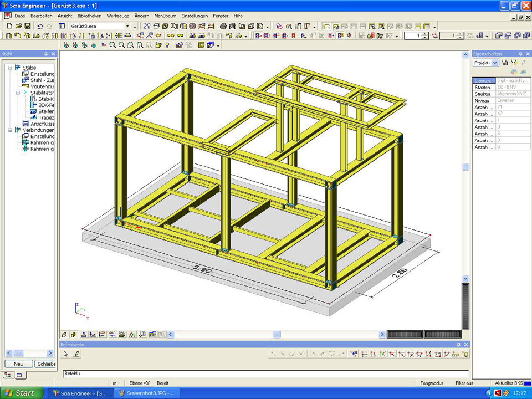The width and height of the screenshot is (532, 399).
Task: Collapse the Stäbe tree node
Action: click(10, 68)
